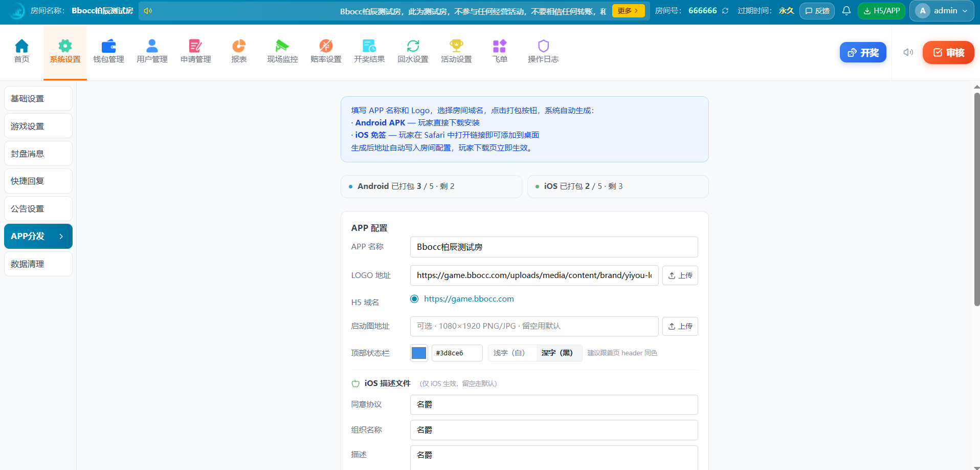This screenshot has width=980, height=470.
Task: Click the blue status bar color swatch
Action: [419, 353]
